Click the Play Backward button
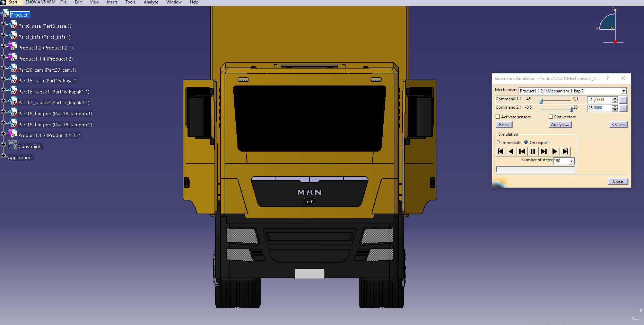The image size is (644, 325). [511, 152]
